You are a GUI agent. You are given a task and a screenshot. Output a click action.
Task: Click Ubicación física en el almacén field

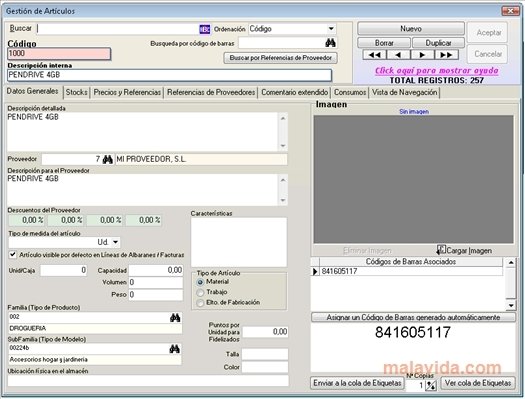tap(148, 381)
